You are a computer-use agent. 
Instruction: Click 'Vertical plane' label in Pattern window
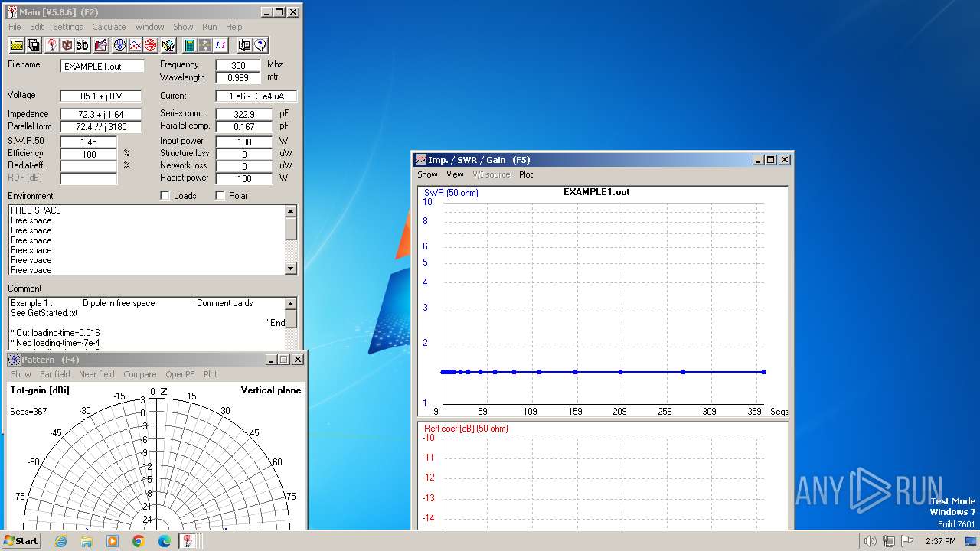(271, 390)
